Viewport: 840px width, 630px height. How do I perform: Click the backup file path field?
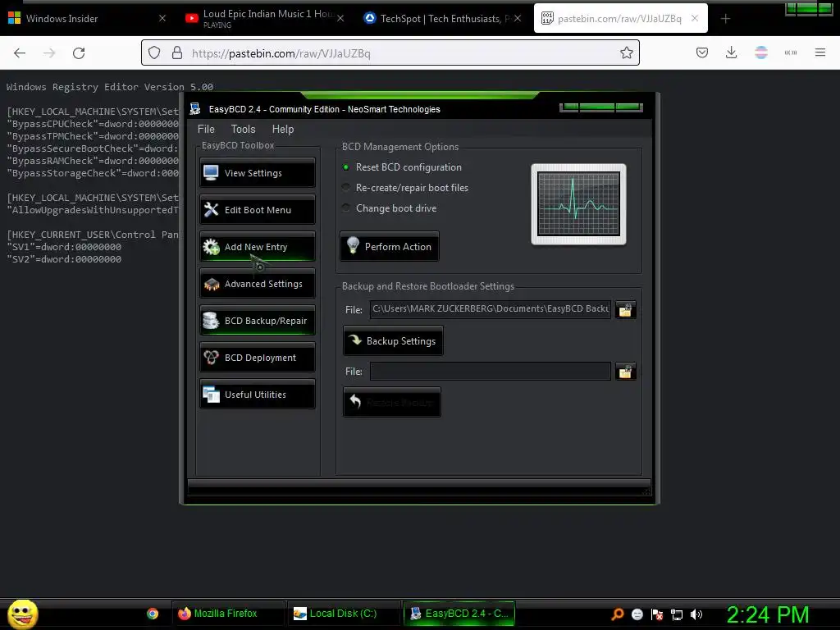point(491,309)
